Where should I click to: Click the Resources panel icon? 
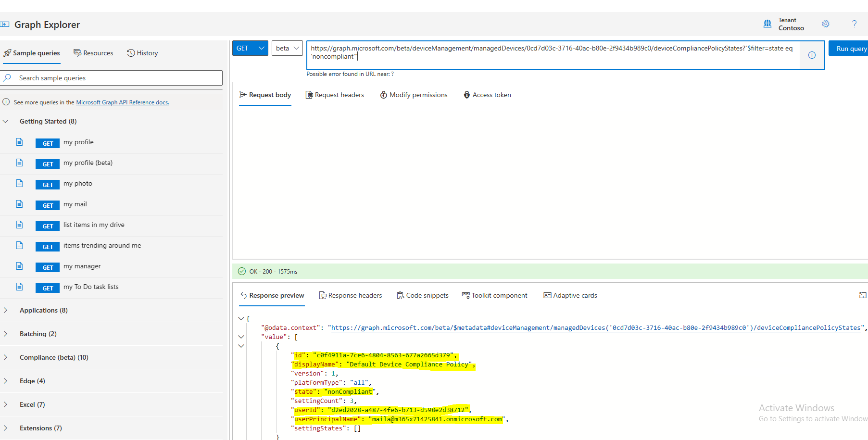[77, 53]
